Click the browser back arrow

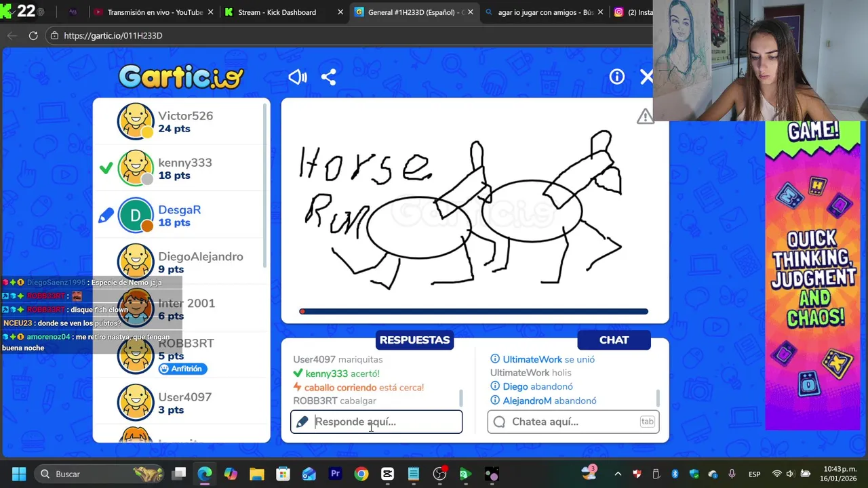click(x=12, y=35)
